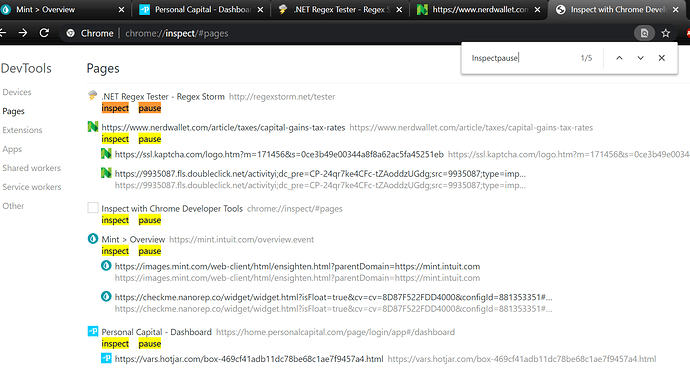The height and width of the screenshot is (373, 690).
Task: Click pause under Personal Capital Dashboard
Action: pos(150,344)
